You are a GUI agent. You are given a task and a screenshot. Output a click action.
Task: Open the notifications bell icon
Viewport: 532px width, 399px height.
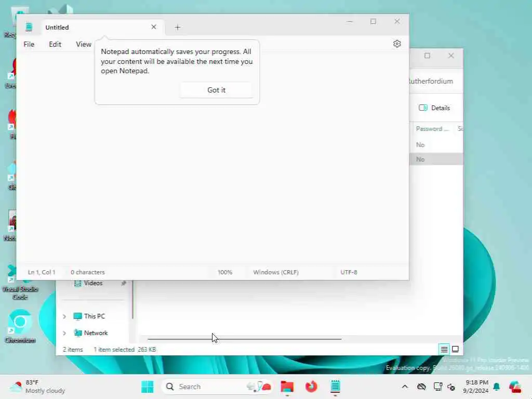point(497,387)
